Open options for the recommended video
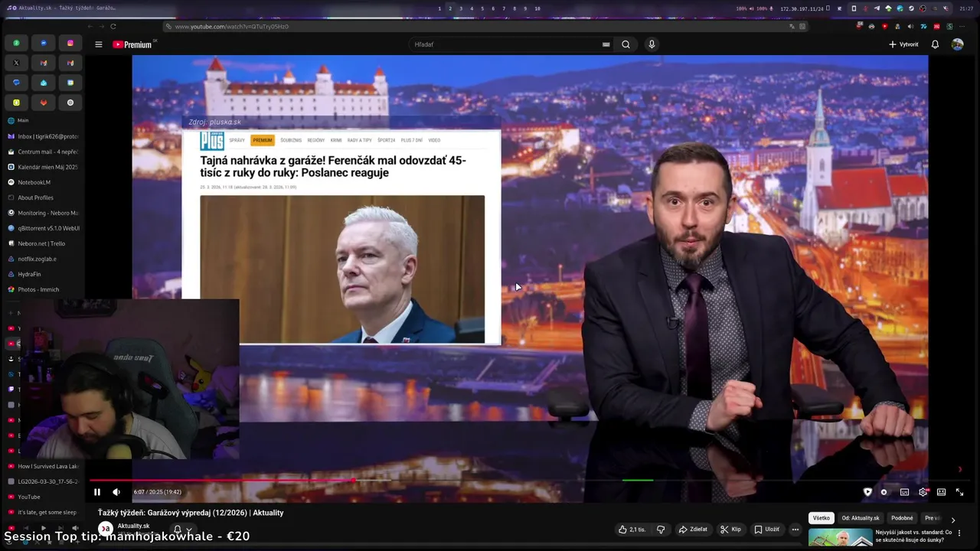Screen dimensions: 980x551 (959, 533)
